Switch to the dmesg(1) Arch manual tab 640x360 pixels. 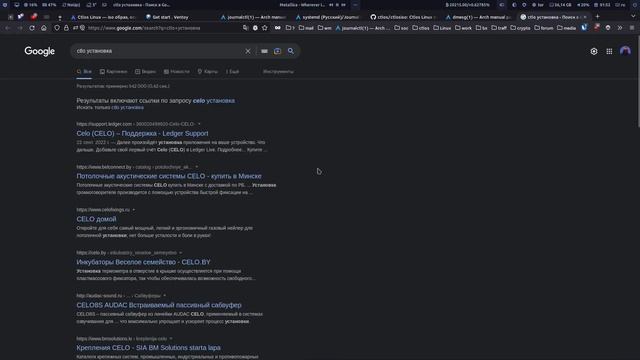click(x=478, y=17)
